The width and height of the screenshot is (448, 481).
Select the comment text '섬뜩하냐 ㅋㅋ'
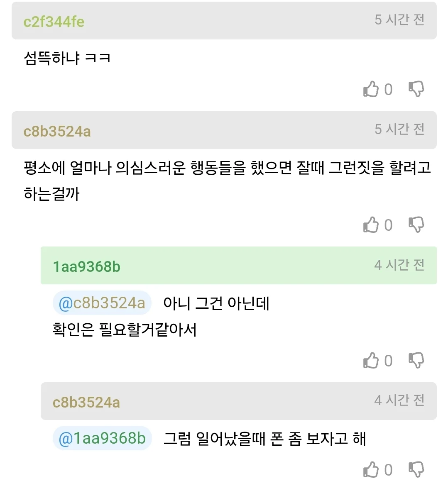(x=67, y=58)
